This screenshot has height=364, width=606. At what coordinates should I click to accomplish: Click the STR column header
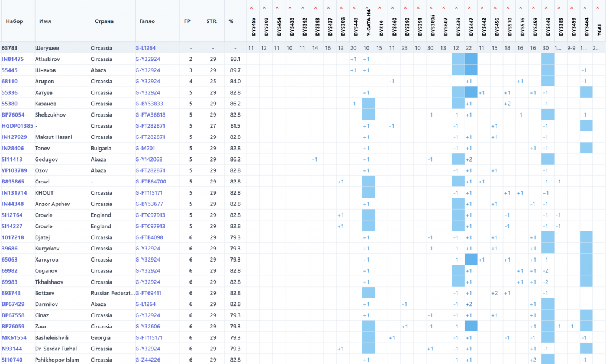pos(211,21)
